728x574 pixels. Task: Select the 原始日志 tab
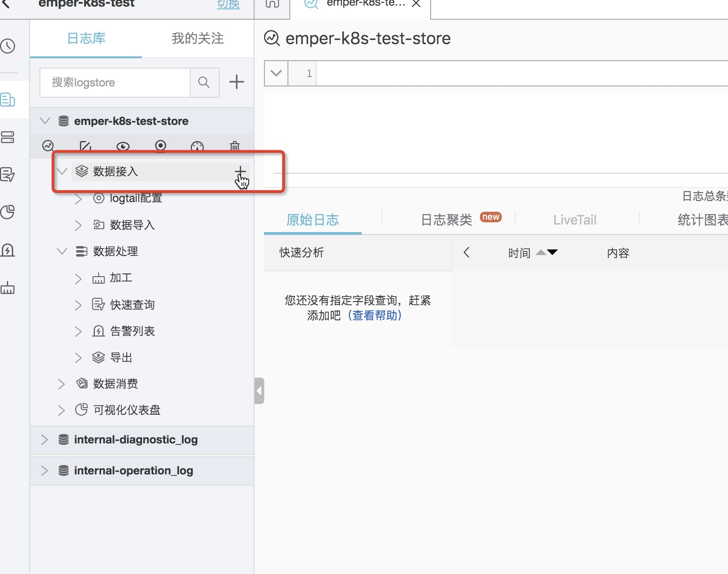tap(313, 220)
